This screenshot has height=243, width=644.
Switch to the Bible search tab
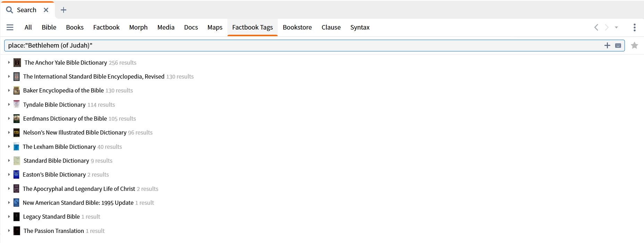(49, 27)
